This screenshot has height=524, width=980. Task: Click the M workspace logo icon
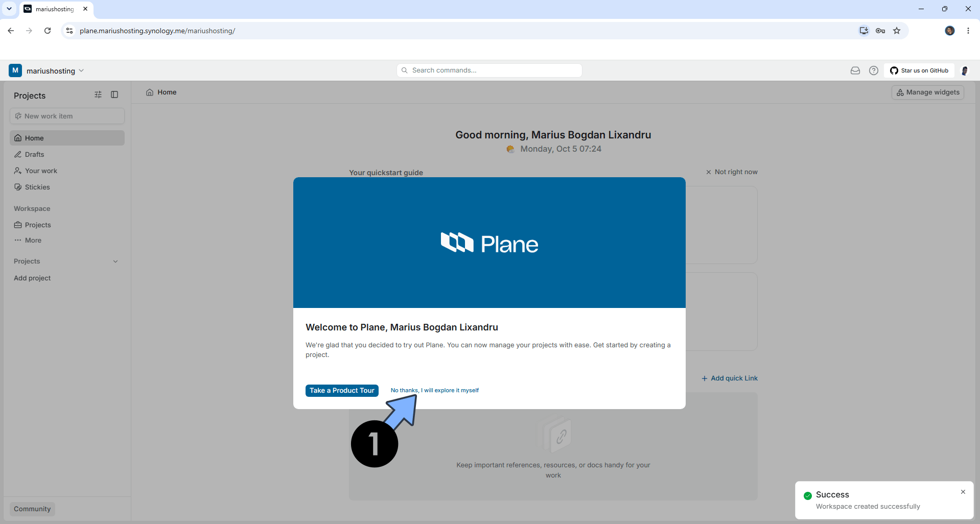(15, 70)
